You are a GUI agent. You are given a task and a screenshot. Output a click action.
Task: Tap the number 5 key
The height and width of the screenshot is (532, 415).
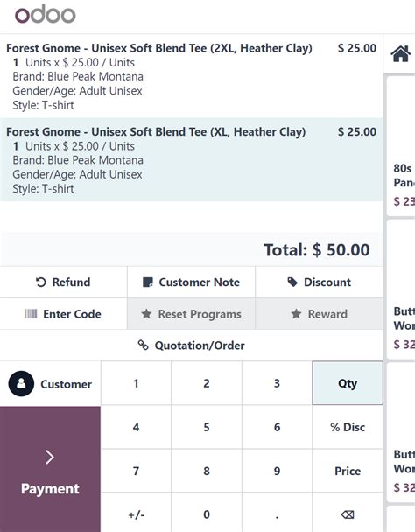click(207, 427)
